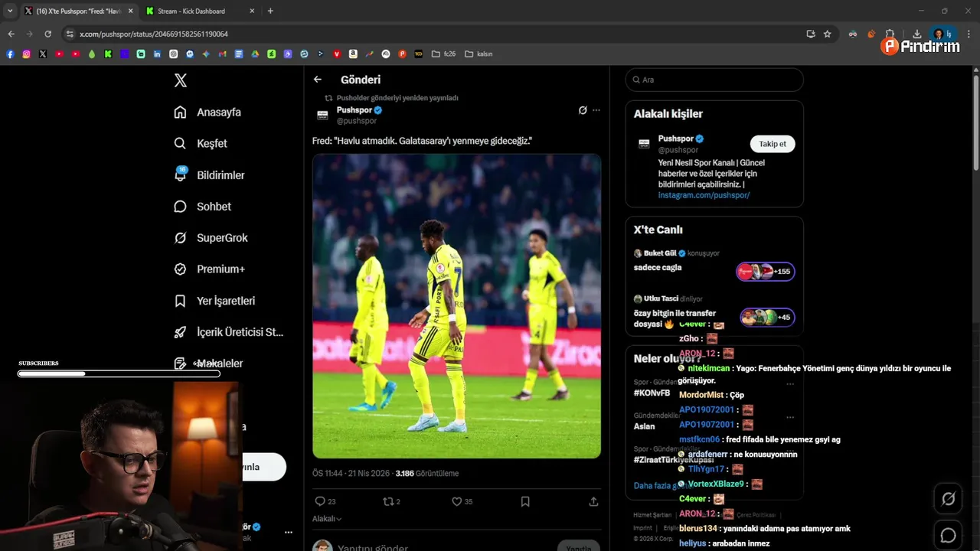
Task: Like the post with 35 likes
Action: coord(456,501)
